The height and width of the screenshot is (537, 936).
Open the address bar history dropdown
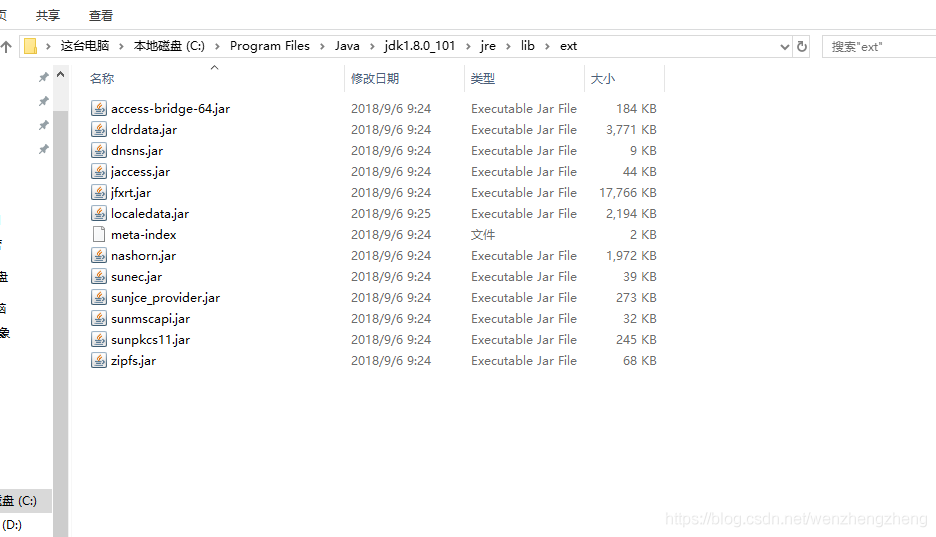[x=784, y=47]
